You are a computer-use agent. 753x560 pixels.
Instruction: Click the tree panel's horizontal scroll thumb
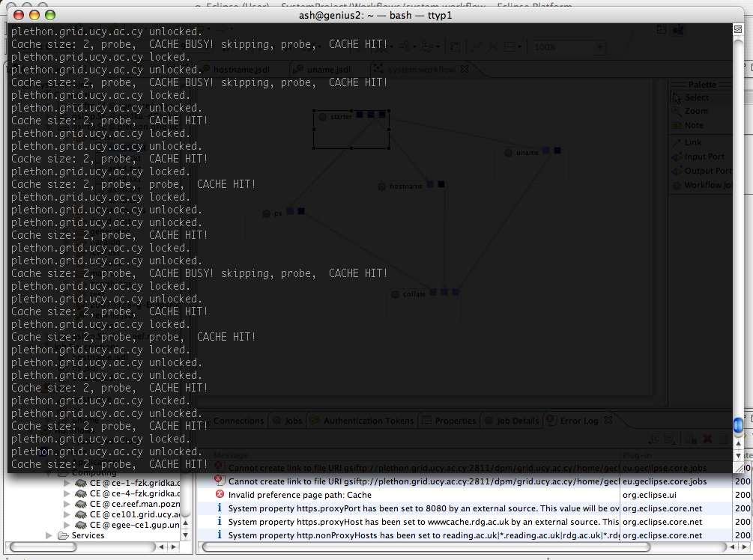43,547
